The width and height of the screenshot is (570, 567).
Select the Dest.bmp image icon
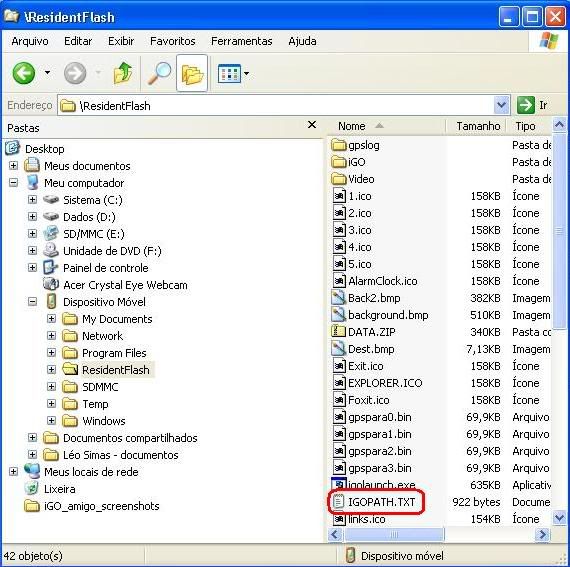click(338, 349)
